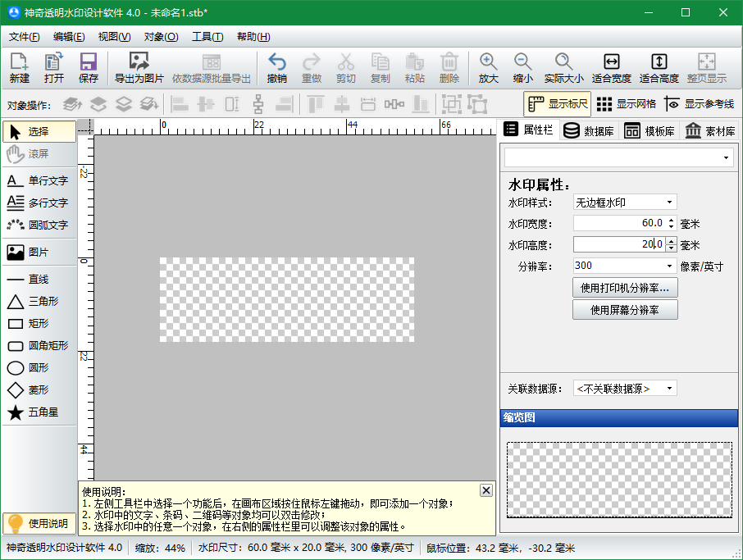Image resolution: width=743 pixels, height=560 pixels.
Task: Select the 图片 image insertion tool
Action: tap(36, 251)
